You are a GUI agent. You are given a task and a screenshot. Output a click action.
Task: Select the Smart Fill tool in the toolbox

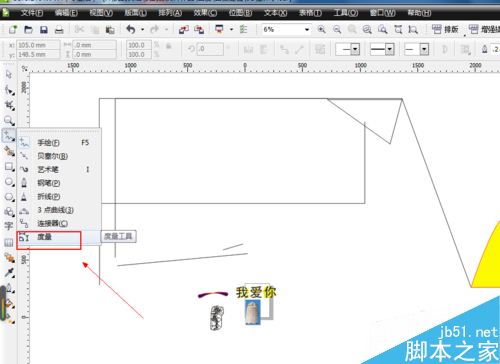[9, 151]
